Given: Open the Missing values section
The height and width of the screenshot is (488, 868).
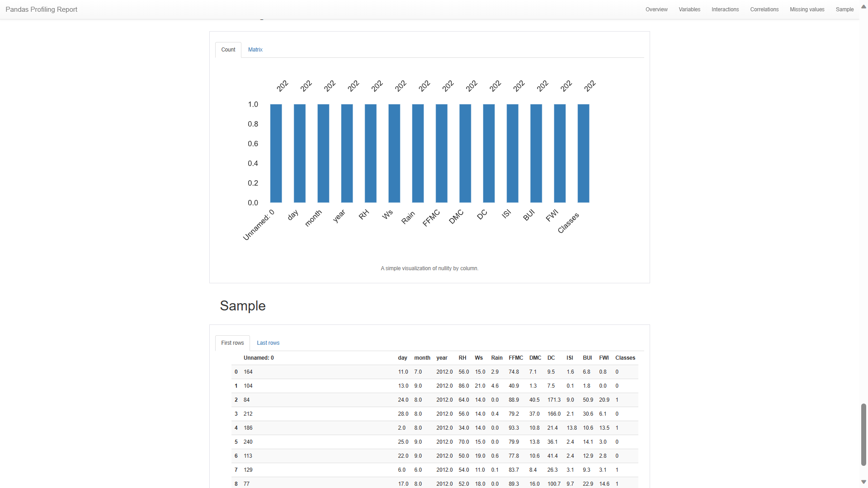Looking at the screenshot, I should tap(807, 9).
